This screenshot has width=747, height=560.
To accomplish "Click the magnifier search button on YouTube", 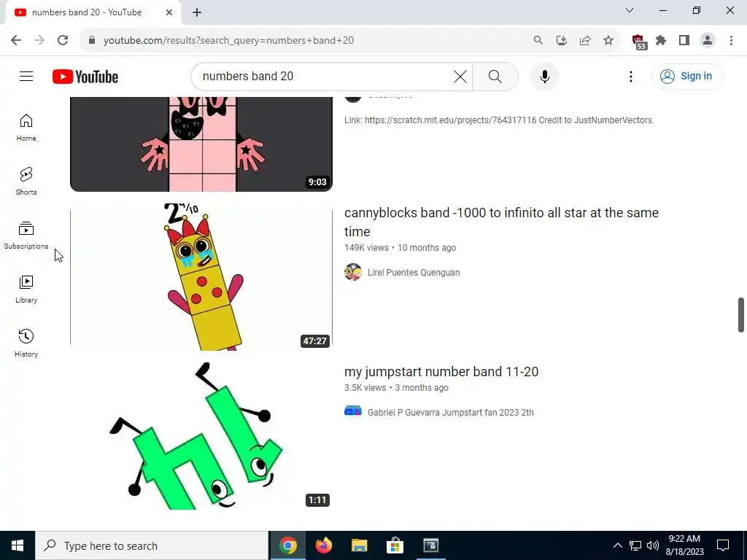I will coord(495,76).
